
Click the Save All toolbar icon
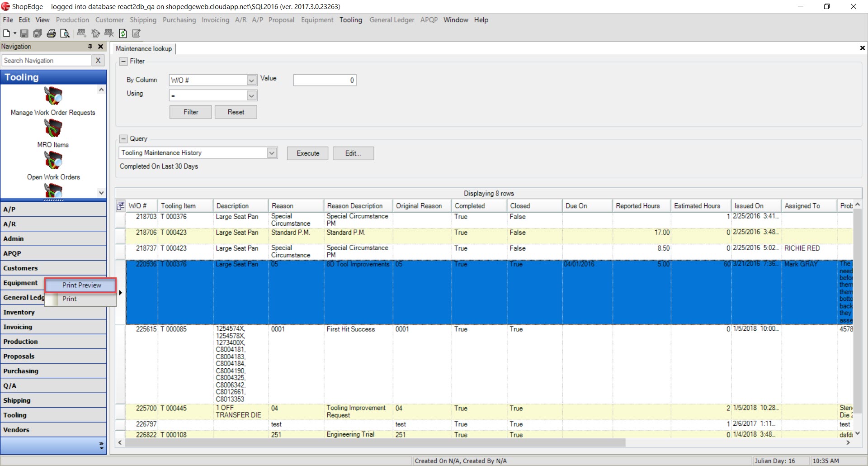(38, 33)
